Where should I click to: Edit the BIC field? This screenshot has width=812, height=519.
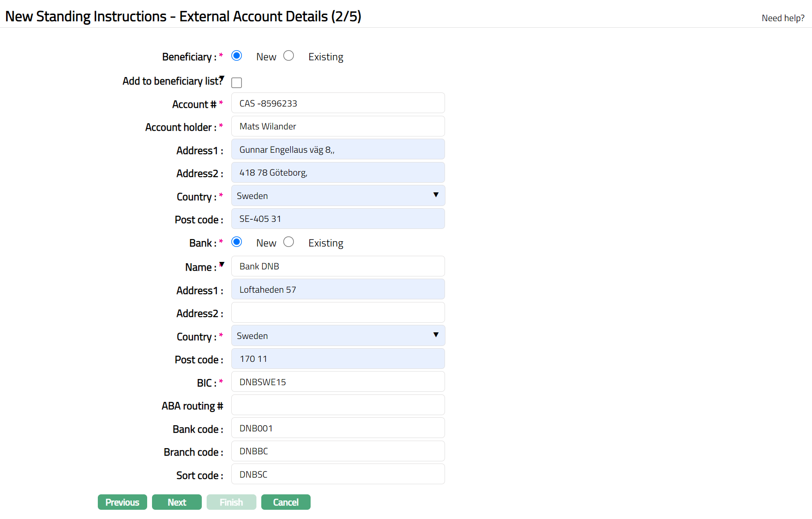(x=338, y=382)
